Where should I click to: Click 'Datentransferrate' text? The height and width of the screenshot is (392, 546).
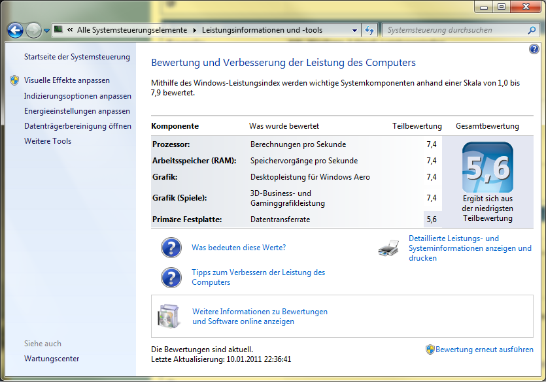(280, 220)
